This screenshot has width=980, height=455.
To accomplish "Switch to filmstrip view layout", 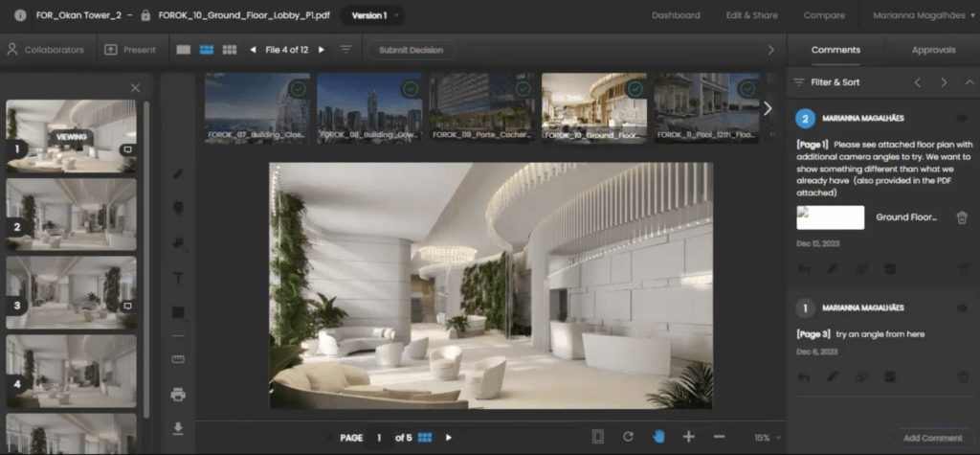I will pos(207,50).
